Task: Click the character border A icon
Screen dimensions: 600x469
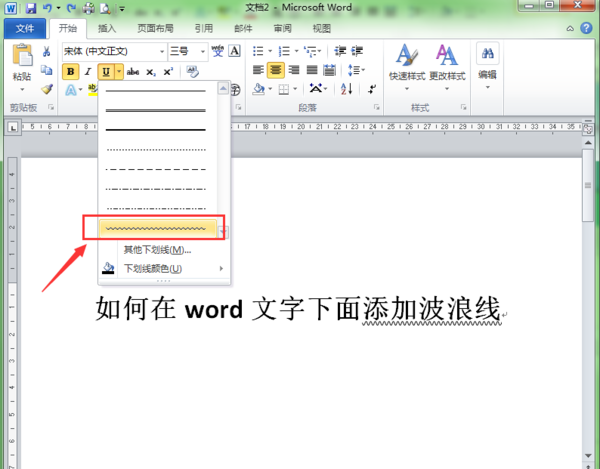Action: pyautogui.click(x=235, y=50)
